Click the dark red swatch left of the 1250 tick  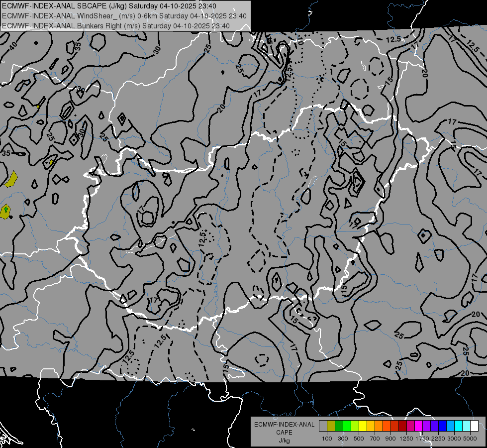click(x=402, y=426)
